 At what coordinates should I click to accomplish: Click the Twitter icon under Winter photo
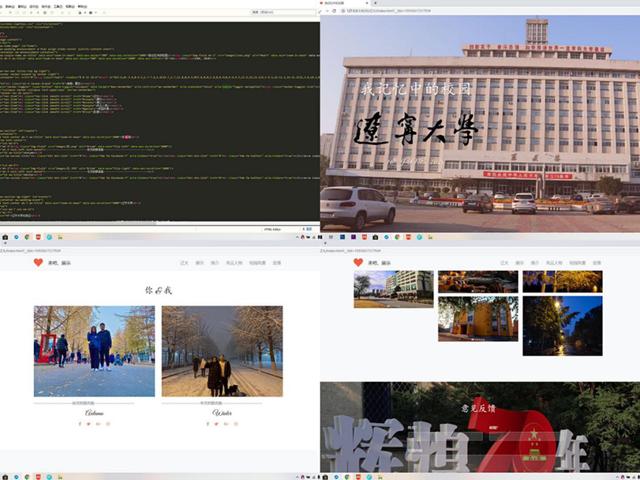click(217, 424)
